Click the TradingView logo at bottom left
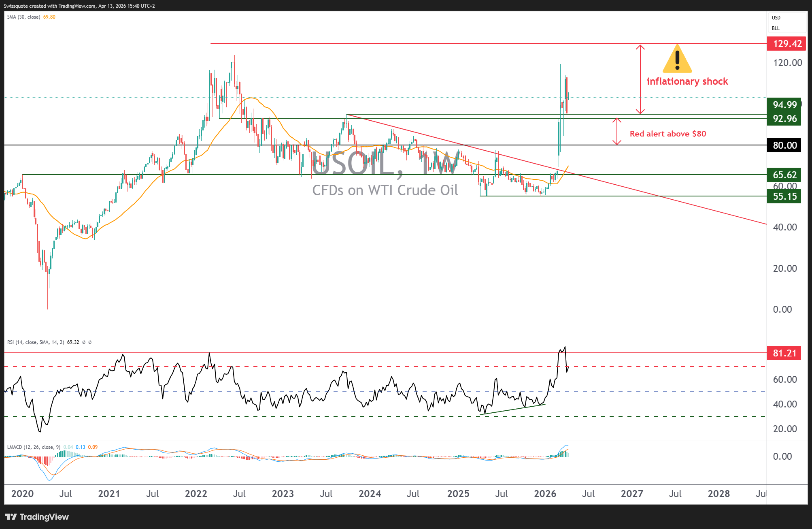The height and width of the screenshot is (529, 812). (x=37, y=517)
